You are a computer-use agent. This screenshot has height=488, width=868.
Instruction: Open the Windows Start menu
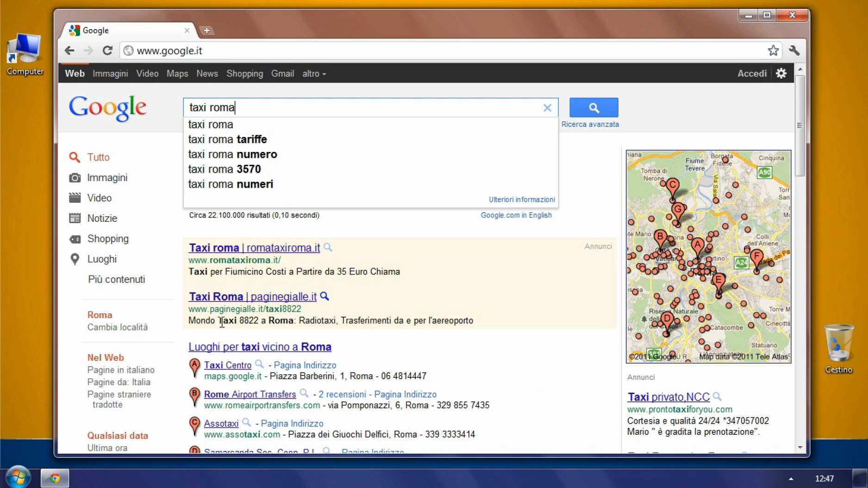pos(18,477)
